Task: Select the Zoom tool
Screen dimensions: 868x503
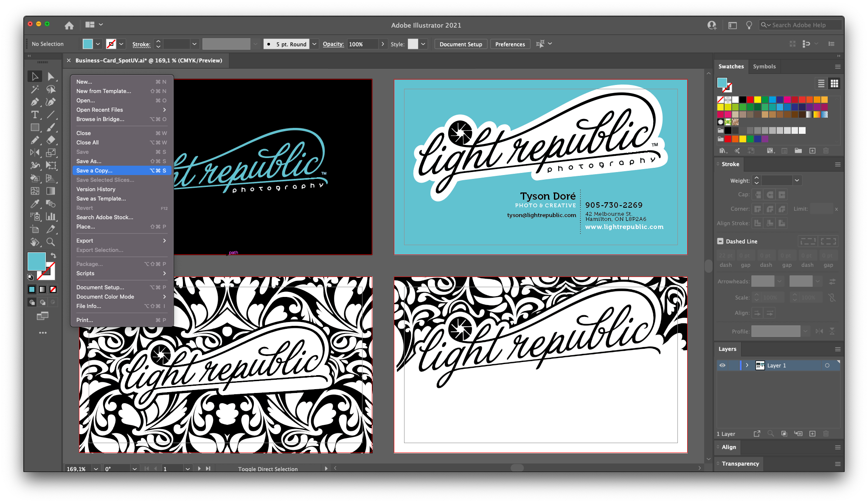Action: 51,242
